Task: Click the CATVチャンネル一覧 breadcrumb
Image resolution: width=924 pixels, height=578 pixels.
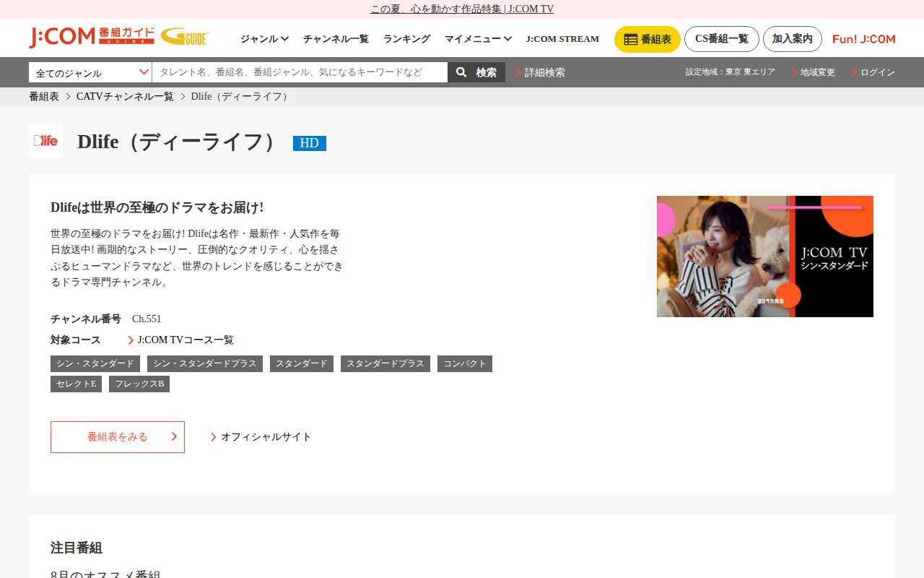Action: pyautogui.click(x=125, y=96)
